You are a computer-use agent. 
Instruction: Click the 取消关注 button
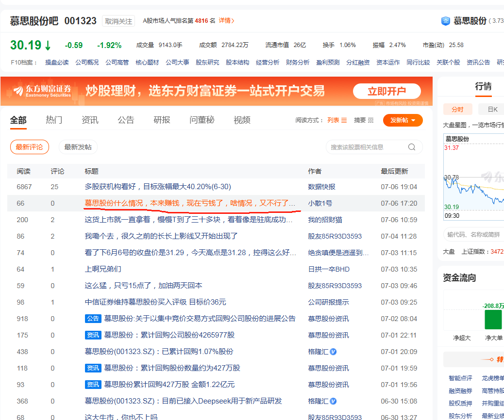pos(118,21)
